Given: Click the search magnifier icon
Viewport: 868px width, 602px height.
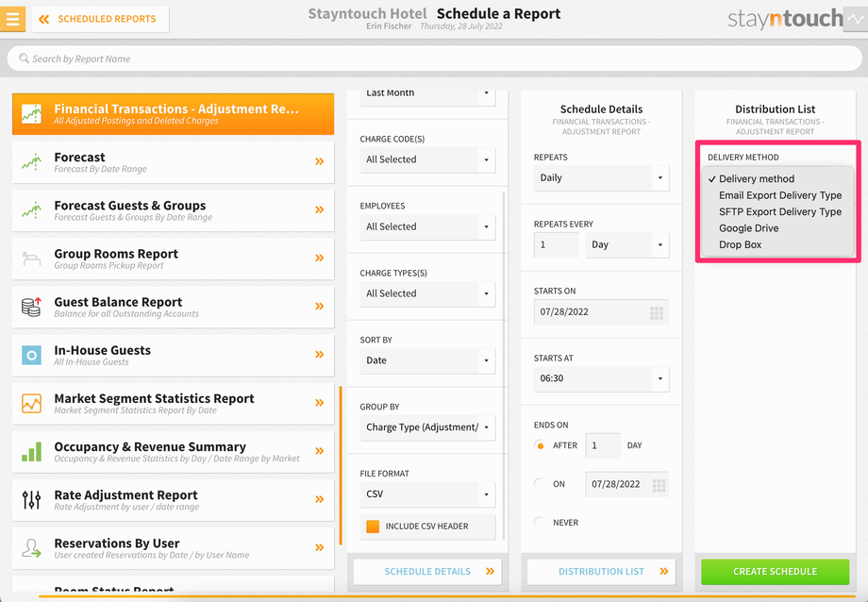Looking at the screenshot, I should coord(24,59).
